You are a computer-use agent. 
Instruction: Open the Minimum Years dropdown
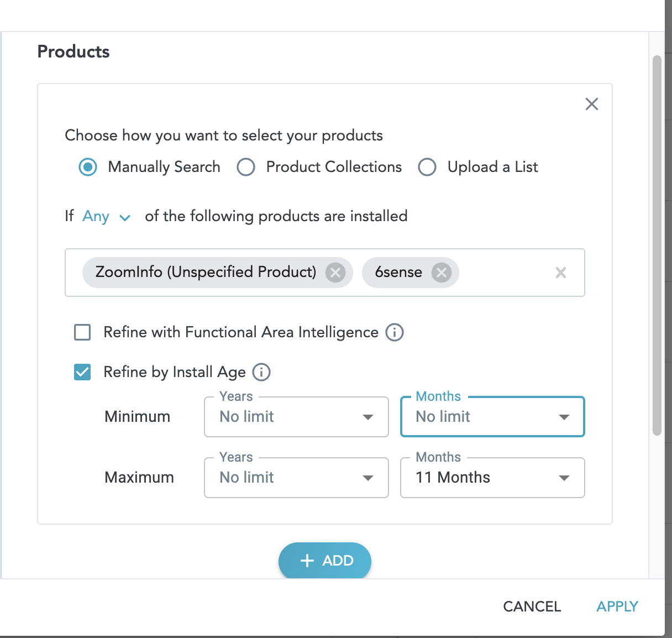tap(296, 417)
